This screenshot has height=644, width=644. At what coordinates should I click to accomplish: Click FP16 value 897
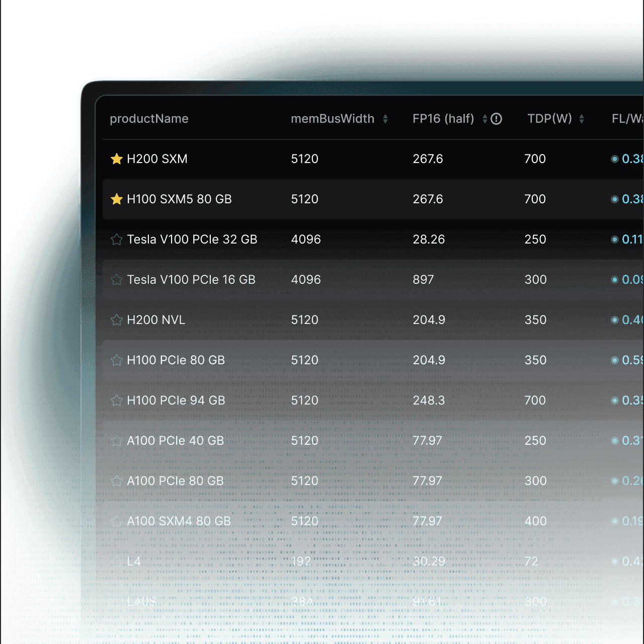pyautogui.click(x=423, y=280)
